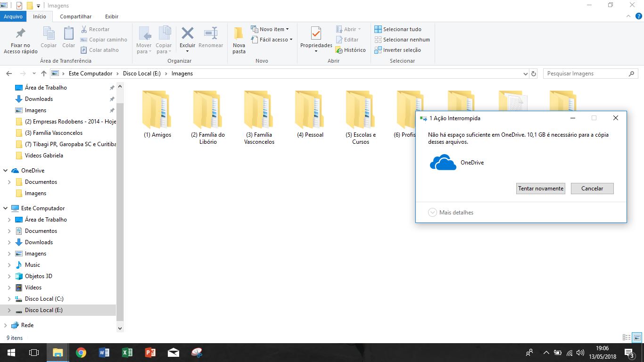Click Fixar no Acesso rápido pin icon
The image size is (644, 362).
pyautogui.click(x=21, y=33)
